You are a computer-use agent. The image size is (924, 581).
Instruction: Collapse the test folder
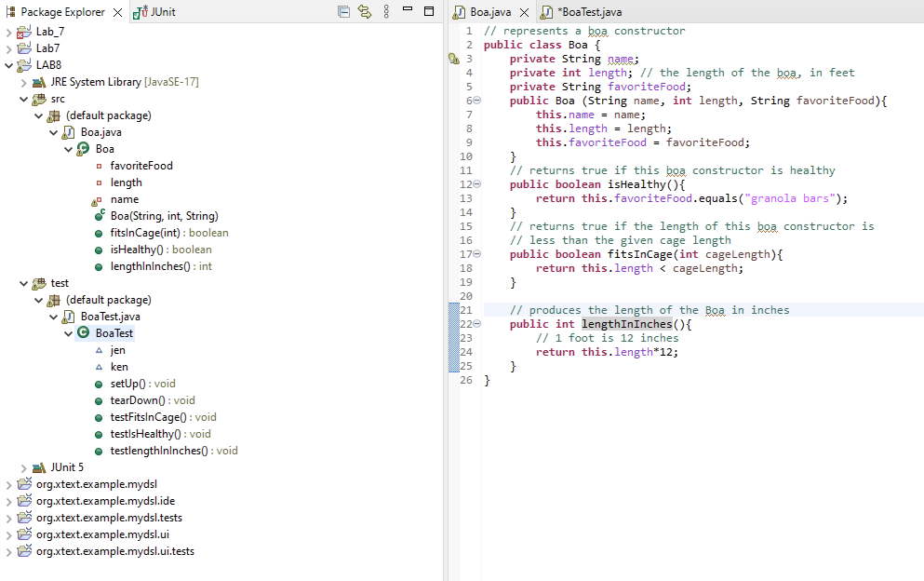pyautogui.click(x=23, y=283)
